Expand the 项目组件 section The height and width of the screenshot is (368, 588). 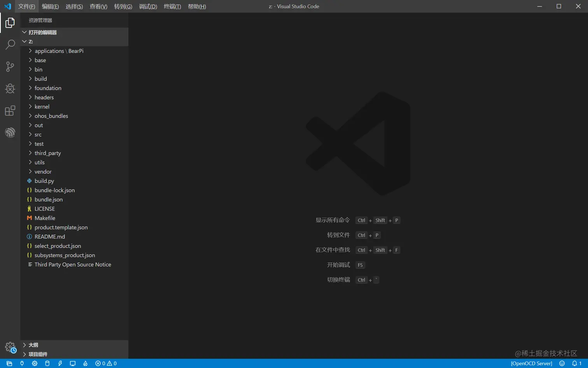pyautogui.click(x=74, y=354)
